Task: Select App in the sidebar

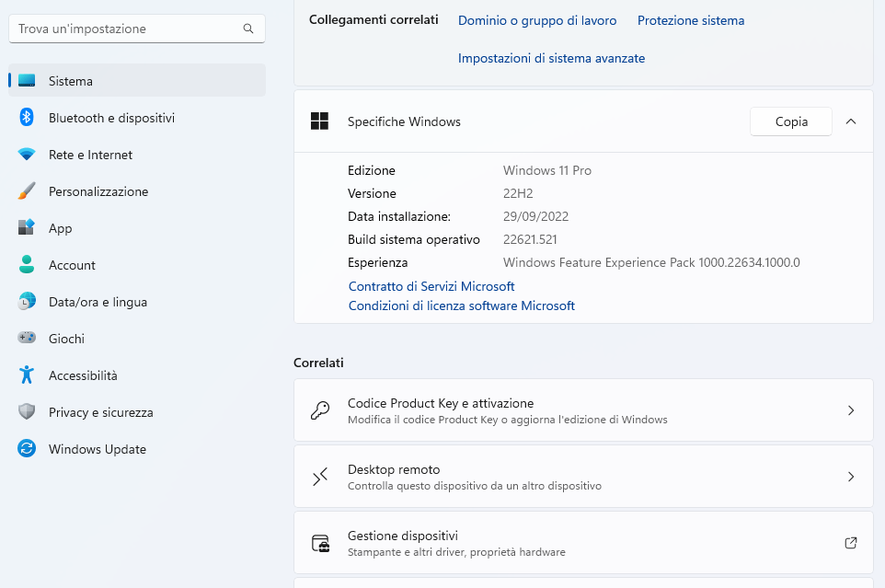Action: point(61,228)
